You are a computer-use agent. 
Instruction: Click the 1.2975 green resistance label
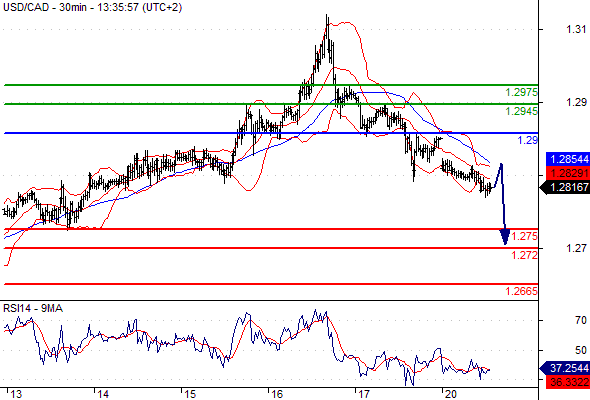[522, 92]
